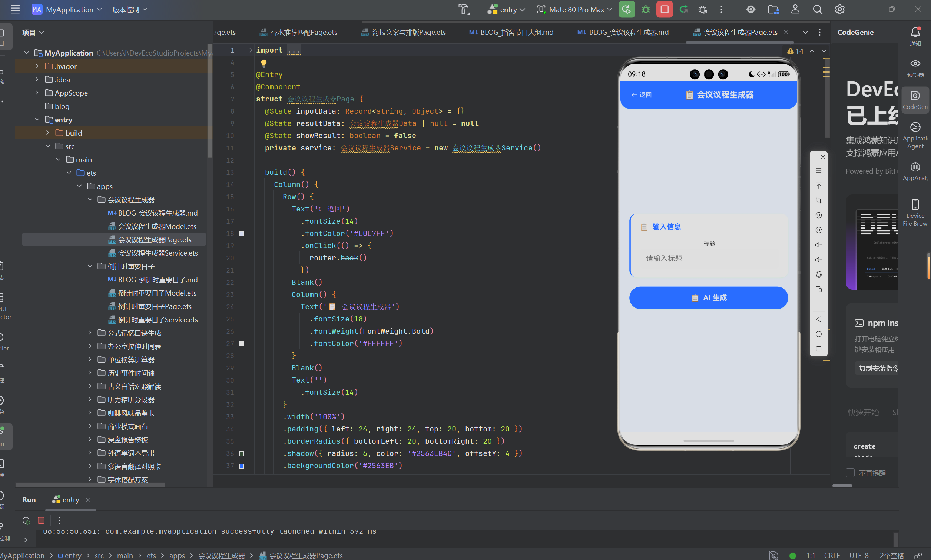Switch to the 香水推荐匹配Page.ets tab
This screenshot has width=931, height=560.
299,32
